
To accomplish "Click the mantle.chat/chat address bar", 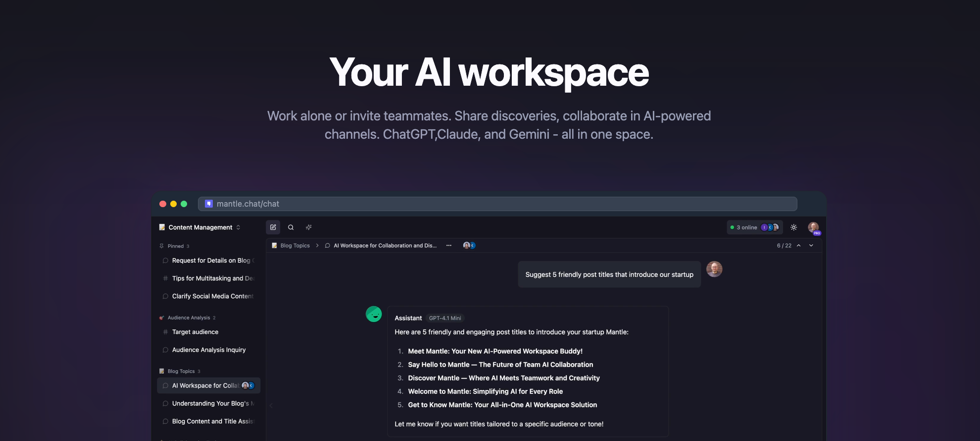I will [497, 204].
